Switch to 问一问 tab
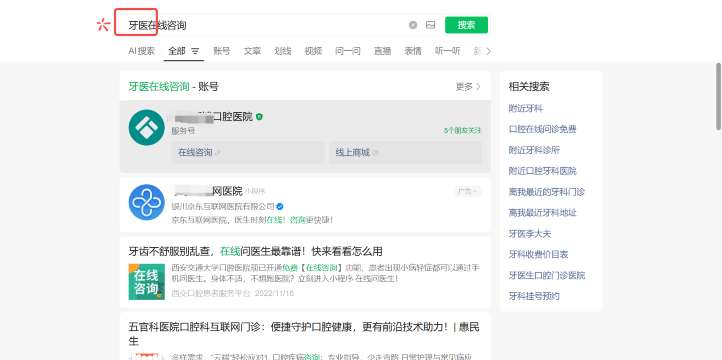 tap(348, 51)
